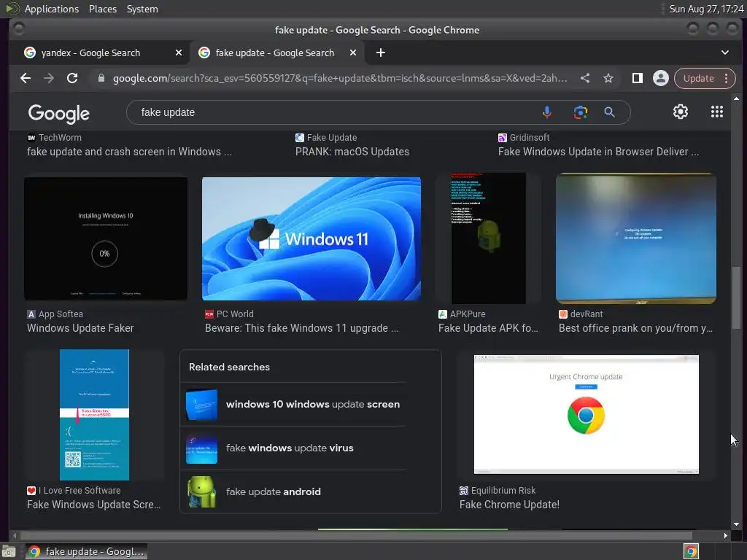Click the App Softea favicon
This screenshot has height=560, width=747.
click(x=31, y=314)
